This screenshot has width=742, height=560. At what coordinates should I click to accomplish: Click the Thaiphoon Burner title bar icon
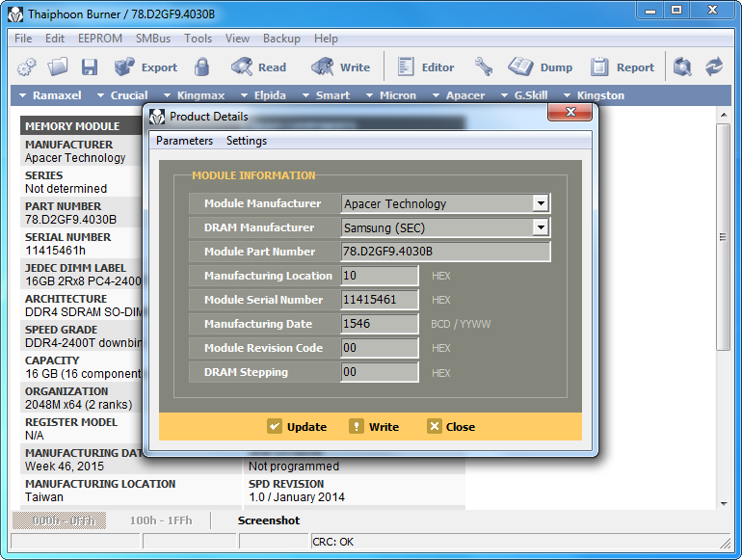tap(15, 14)
